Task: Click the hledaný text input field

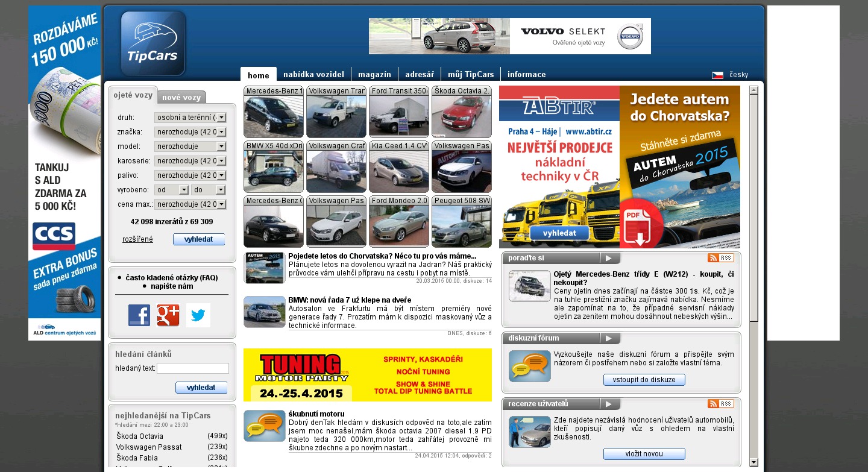Action: point(193,368)
